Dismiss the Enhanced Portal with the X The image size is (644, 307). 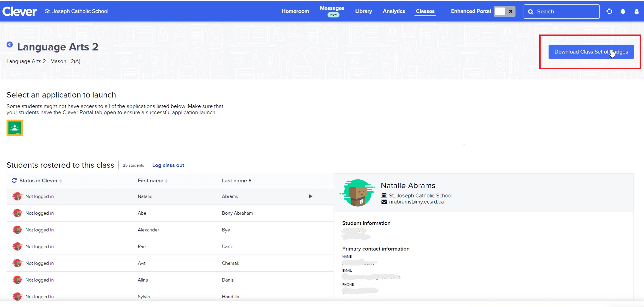[510, 12]
